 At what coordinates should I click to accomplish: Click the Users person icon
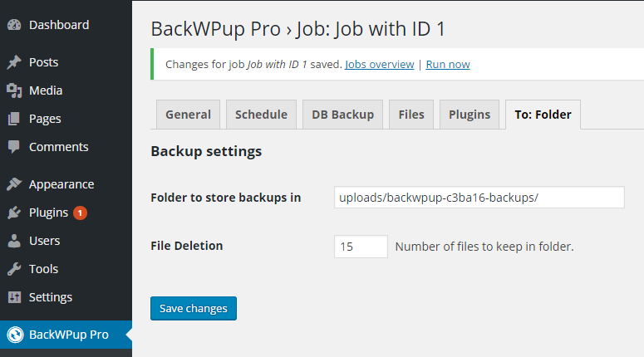14,241
